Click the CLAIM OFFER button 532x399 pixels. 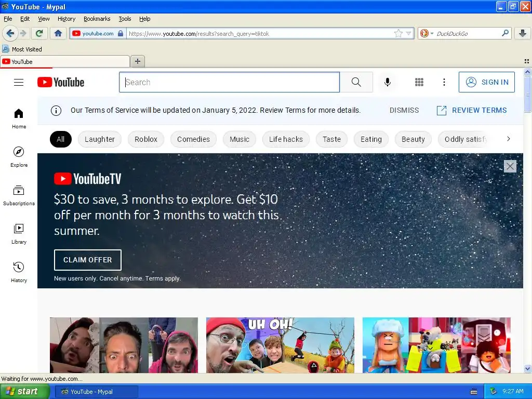pyautogui.click(x=87, y=260)
